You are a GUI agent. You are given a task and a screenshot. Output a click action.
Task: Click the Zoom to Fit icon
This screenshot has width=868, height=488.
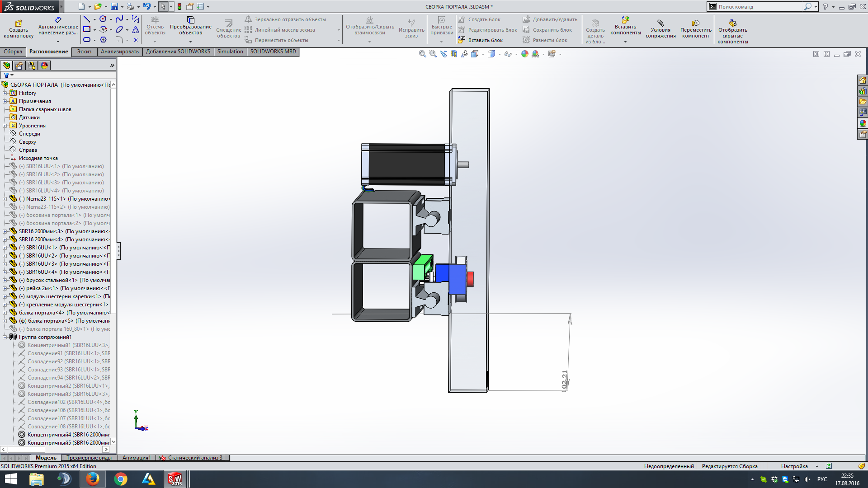pos(422,54)
